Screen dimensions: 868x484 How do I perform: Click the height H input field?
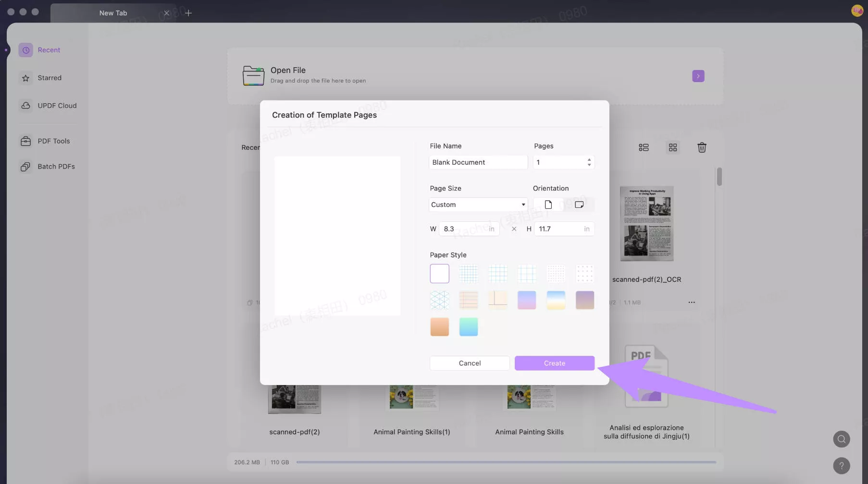click(x=564, y=229)
